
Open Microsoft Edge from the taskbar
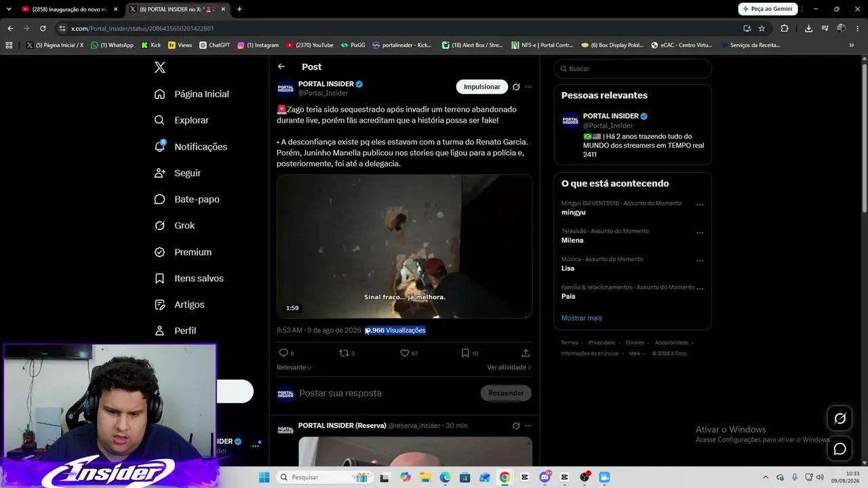(x=445, y=477)
